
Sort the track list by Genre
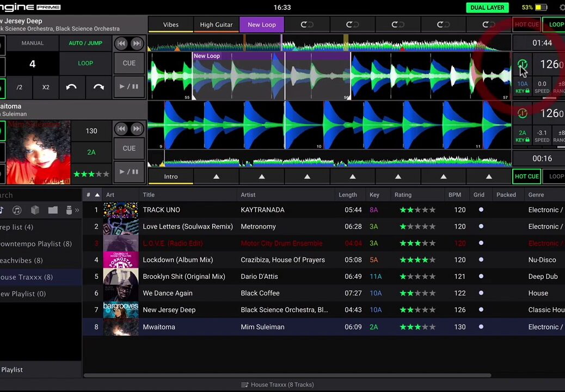coord(536,194)
